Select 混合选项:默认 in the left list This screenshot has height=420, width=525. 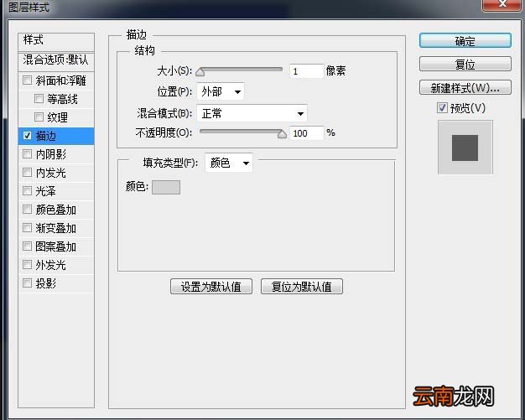pos(56,60)
